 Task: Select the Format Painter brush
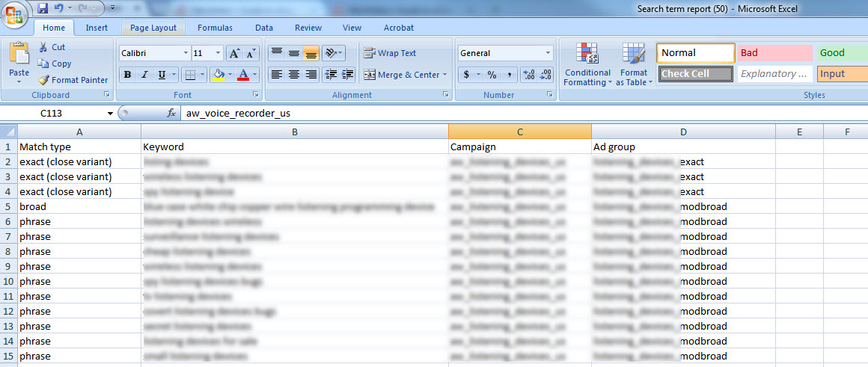click(x=44, y=80)
